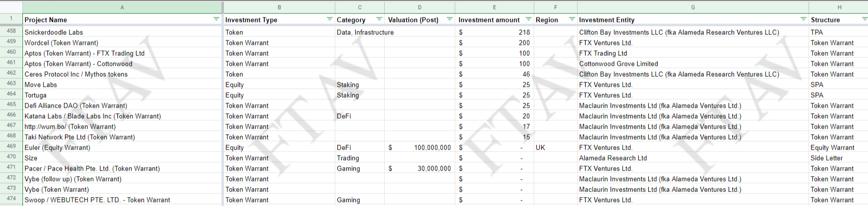Open the Investment Type filter icon
The width and height of the screenshot is (868, 206).
point(329,19)
